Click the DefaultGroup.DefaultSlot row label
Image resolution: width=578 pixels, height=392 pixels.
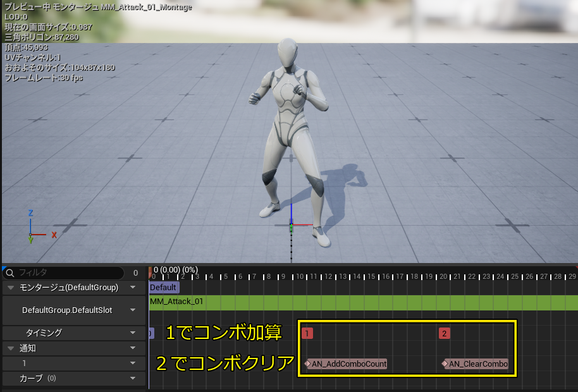[x=67, y=310]
